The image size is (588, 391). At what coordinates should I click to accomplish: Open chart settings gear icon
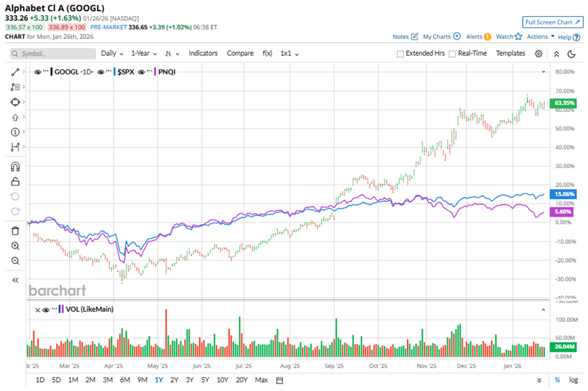click(538, 53)
